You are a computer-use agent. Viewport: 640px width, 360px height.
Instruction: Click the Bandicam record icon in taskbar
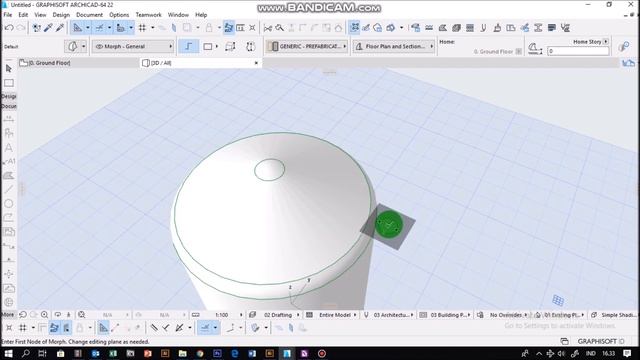point(322,353)
